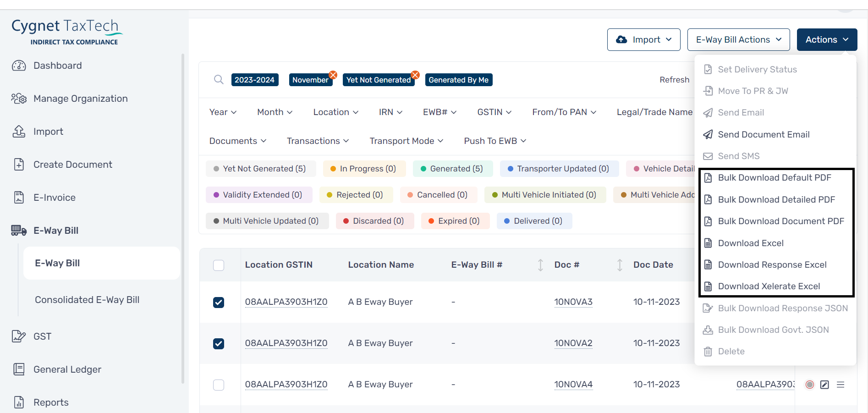Viewport: 868px width, 413px height.
Task: Toggle the select-all header checkbox
Action: pos(219,265)
